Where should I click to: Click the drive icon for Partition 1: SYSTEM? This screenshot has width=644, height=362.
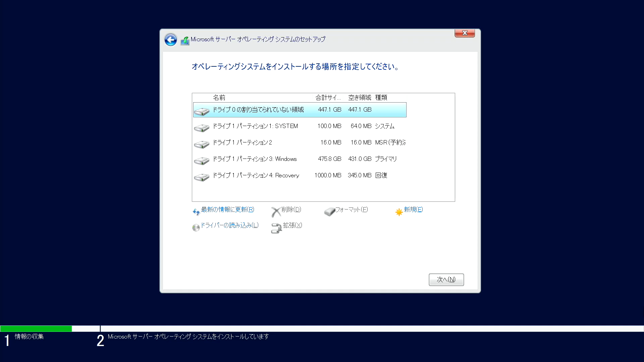coord(202,128)
